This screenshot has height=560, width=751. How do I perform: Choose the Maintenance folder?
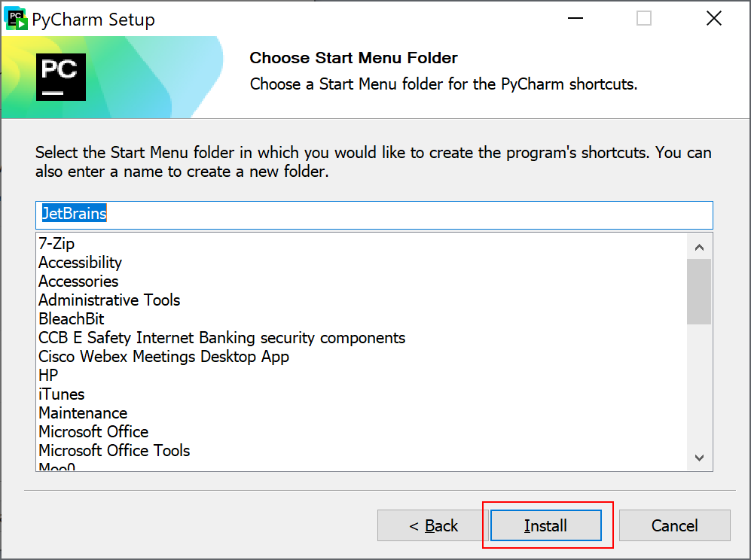pos(83,413)
